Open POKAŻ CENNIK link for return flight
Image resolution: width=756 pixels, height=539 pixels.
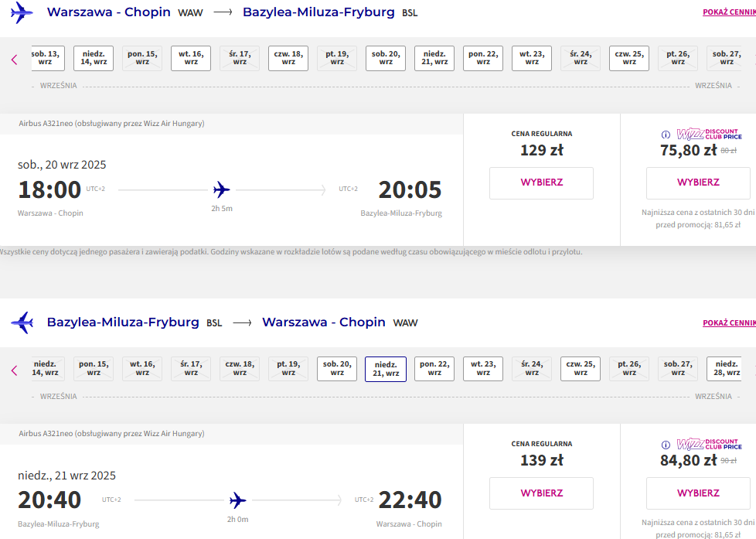point(729,322)
